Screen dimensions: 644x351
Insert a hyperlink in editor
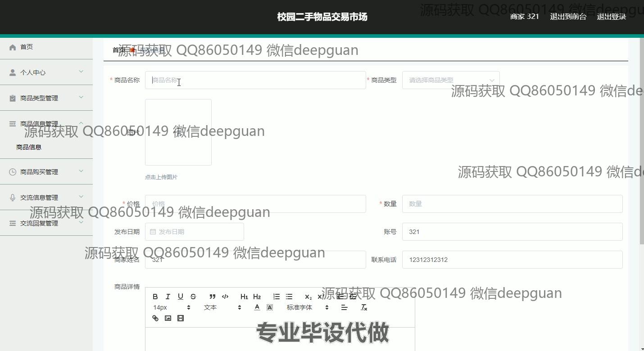[x=155, y=318]
